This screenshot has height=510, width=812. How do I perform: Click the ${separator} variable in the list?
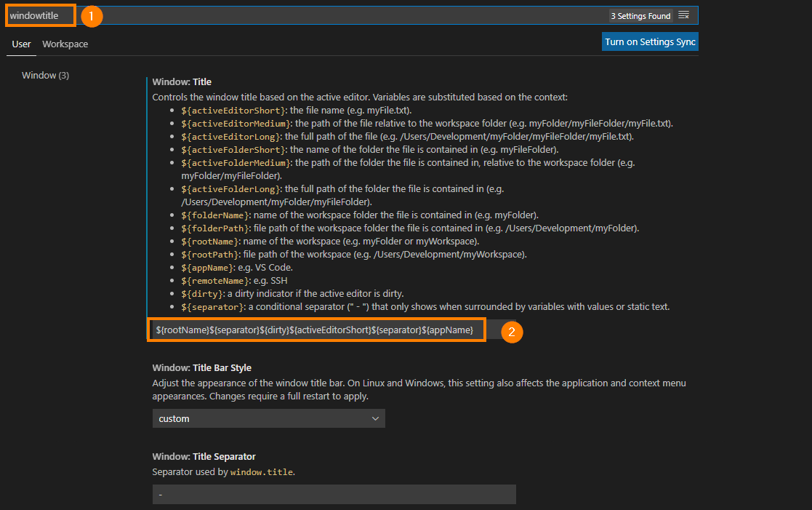(212, 307)
